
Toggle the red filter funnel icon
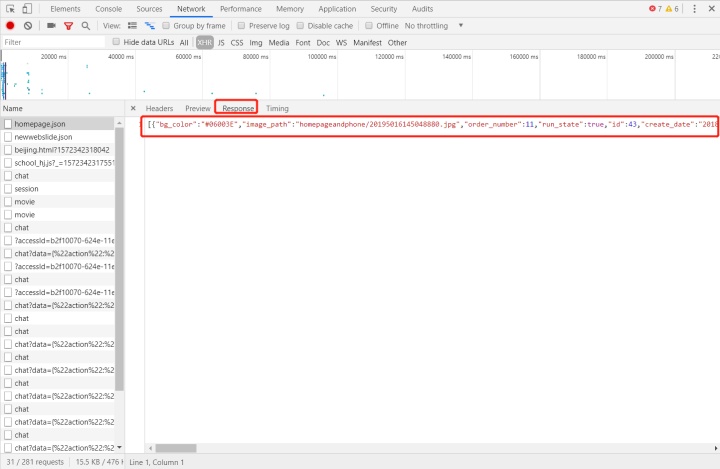coord(69,25)
